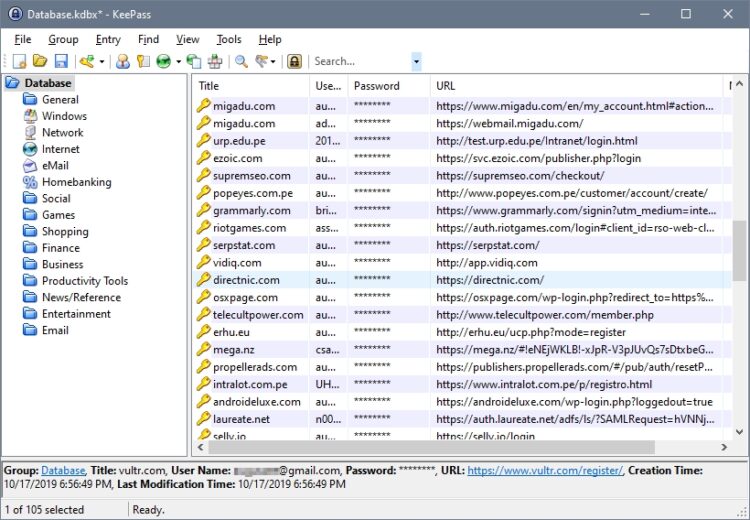Click the scroll down arrow of entry list
Screen dimensions: 750x520
(x=739, y=432)
